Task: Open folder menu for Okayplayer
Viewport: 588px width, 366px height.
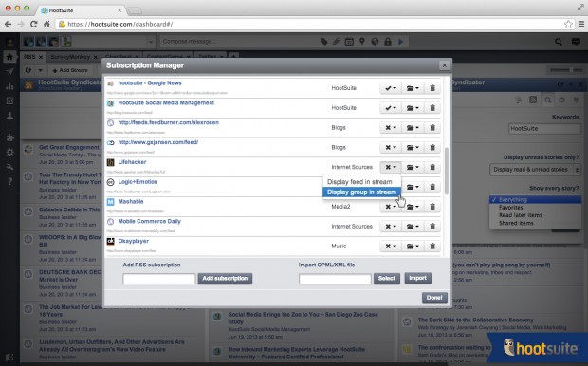Action: [413, 247]
